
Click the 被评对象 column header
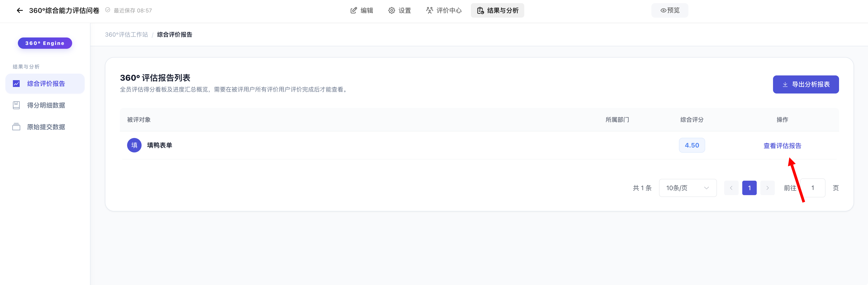click(x=138, y=119)
